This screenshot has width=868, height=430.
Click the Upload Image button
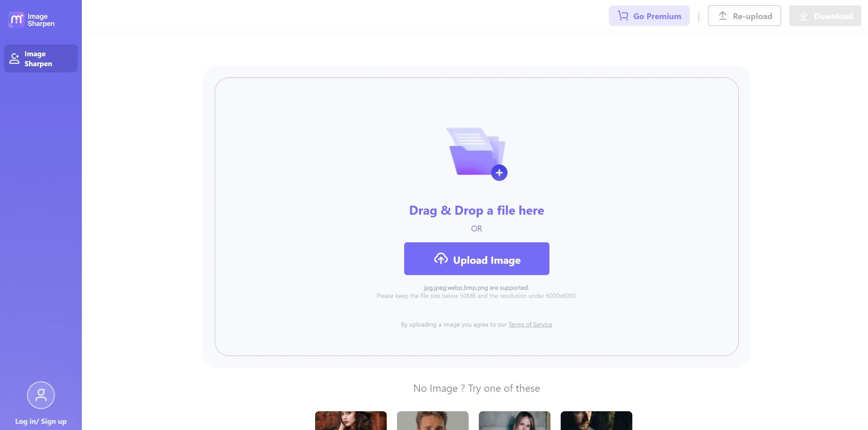pyautogui.click(x=476, y=259)
